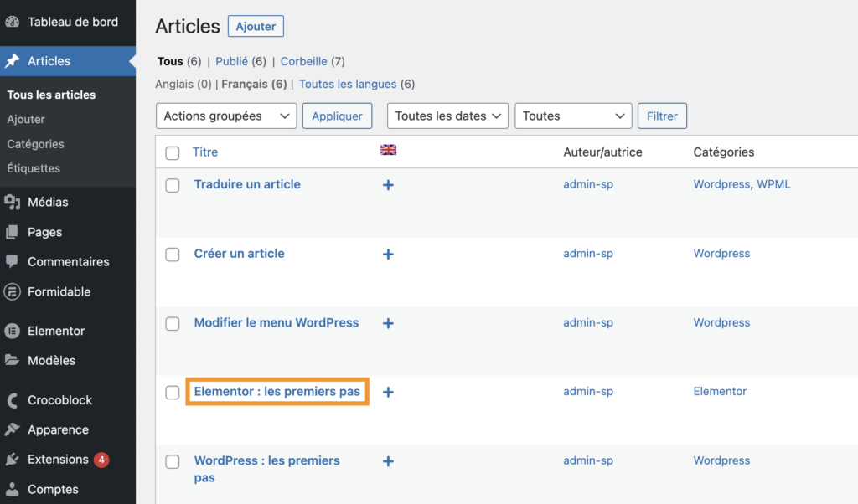Open Formidable forms icon in sidebar

(13, 292)
